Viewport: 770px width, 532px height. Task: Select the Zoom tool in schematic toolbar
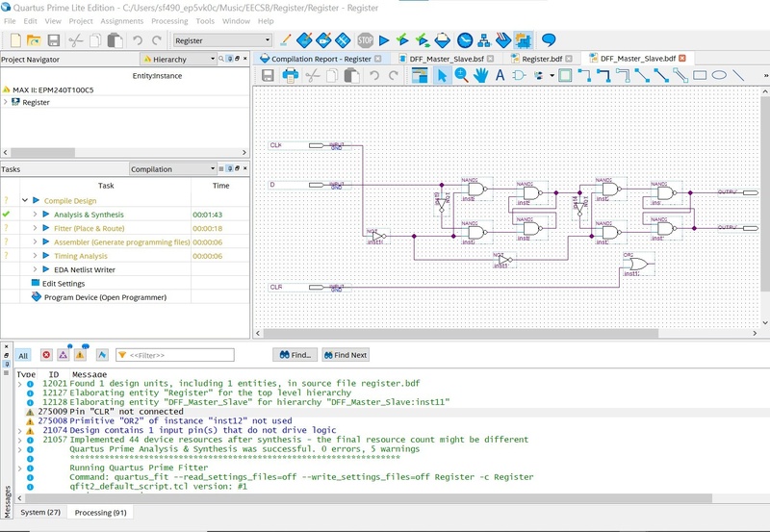pos(462,75)
